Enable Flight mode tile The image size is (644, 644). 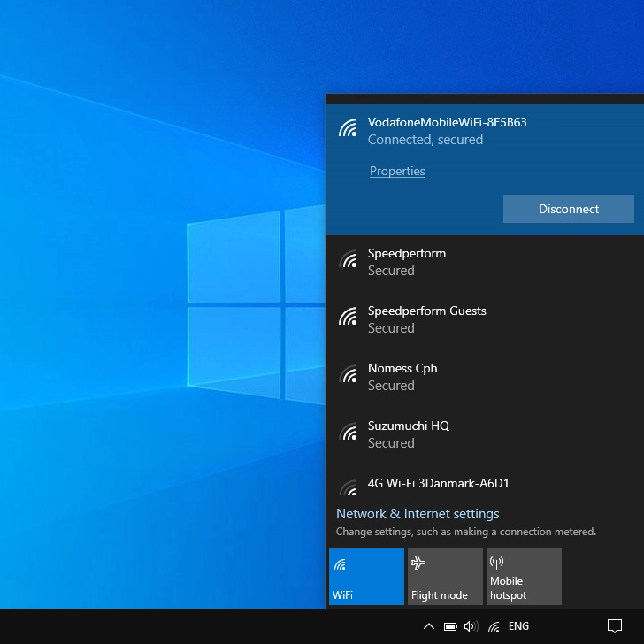pyautogui.click(x=445, y=577)
